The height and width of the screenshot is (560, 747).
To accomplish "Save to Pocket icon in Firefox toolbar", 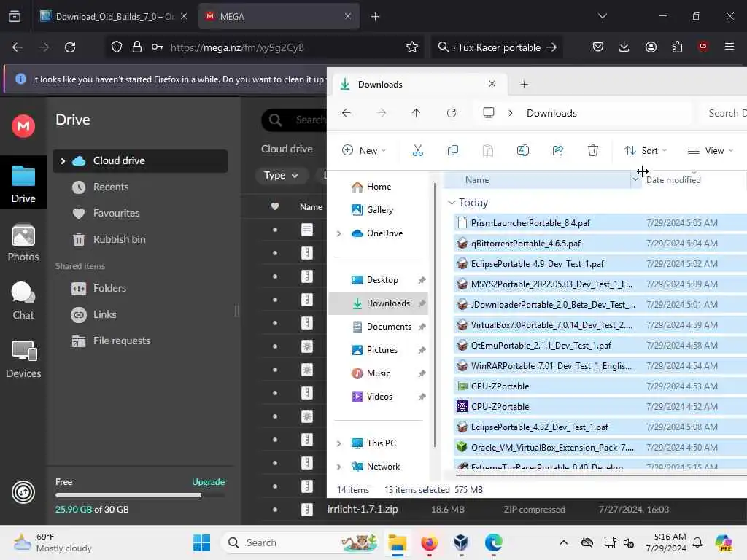I will (x=598, y=47).
